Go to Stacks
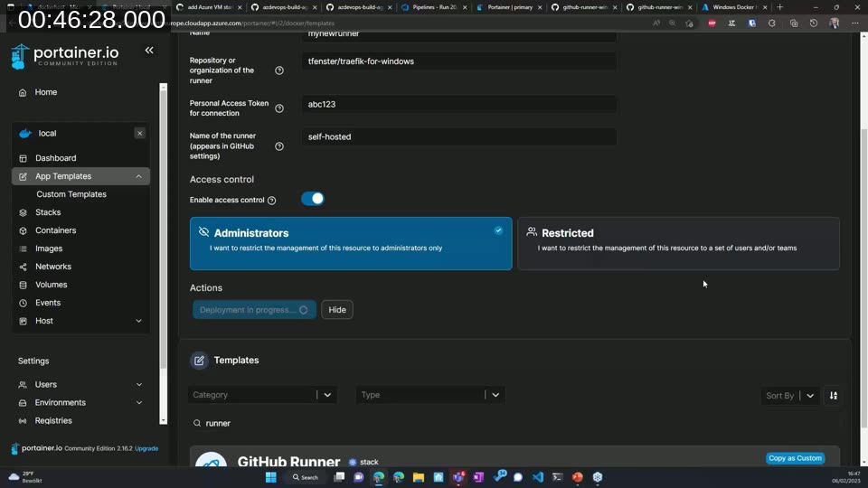Image resolution: width=868 pixels, height=488 pixels. pos(48,212)
